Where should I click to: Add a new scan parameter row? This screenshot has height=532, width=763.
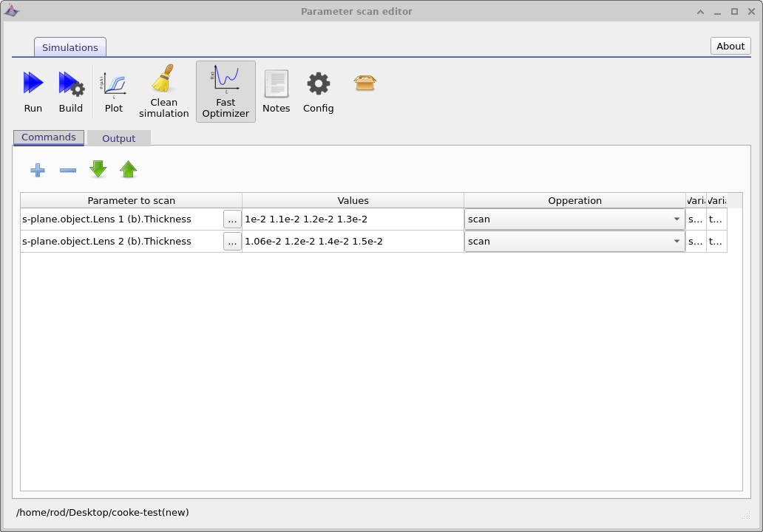coord(37,170)
